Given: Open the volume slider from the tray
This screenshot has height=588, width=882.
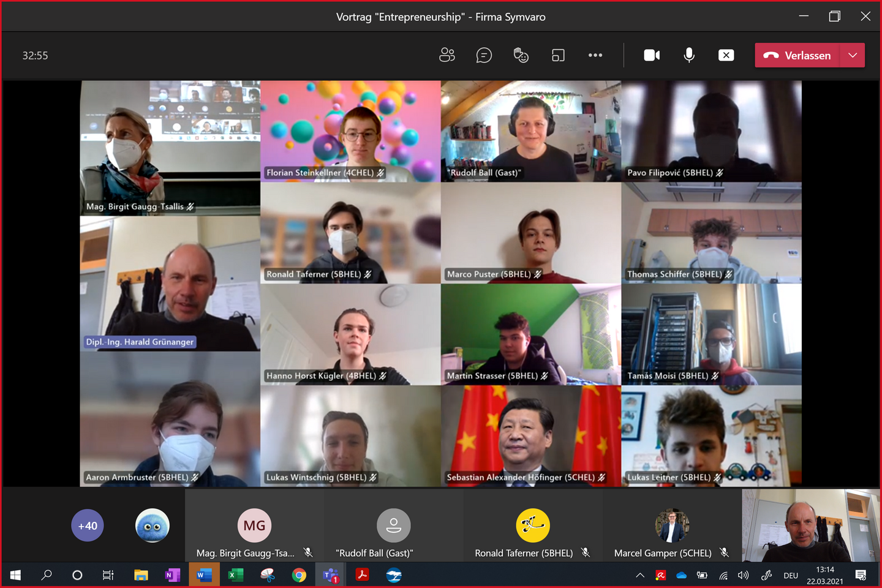Looking at the screenshot, I should [x=743, y=575].
